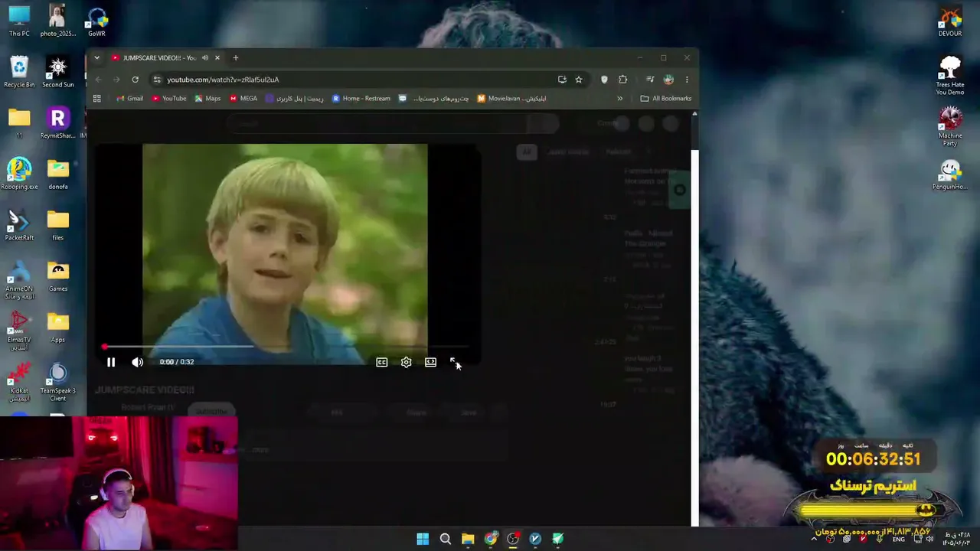Image resolution: width=980 pixels, height=551 pixels.
Task: Select the Machine Party desktop shortcut
Action: (950, 126)
